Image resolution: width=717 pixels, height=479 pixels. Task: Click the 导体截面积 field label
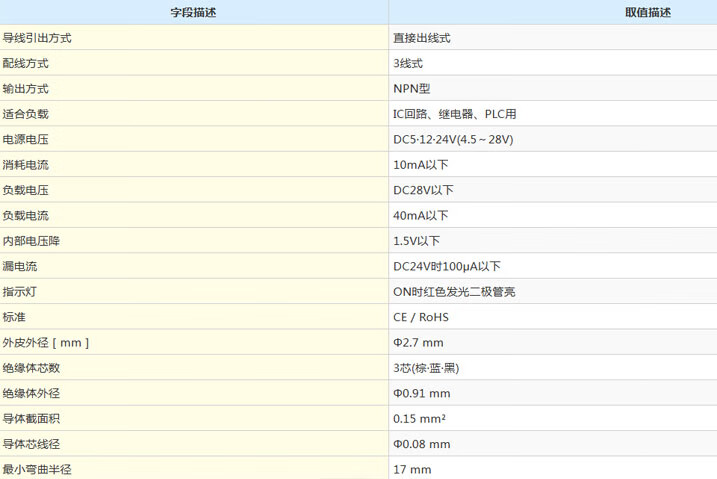pos(32,419)
